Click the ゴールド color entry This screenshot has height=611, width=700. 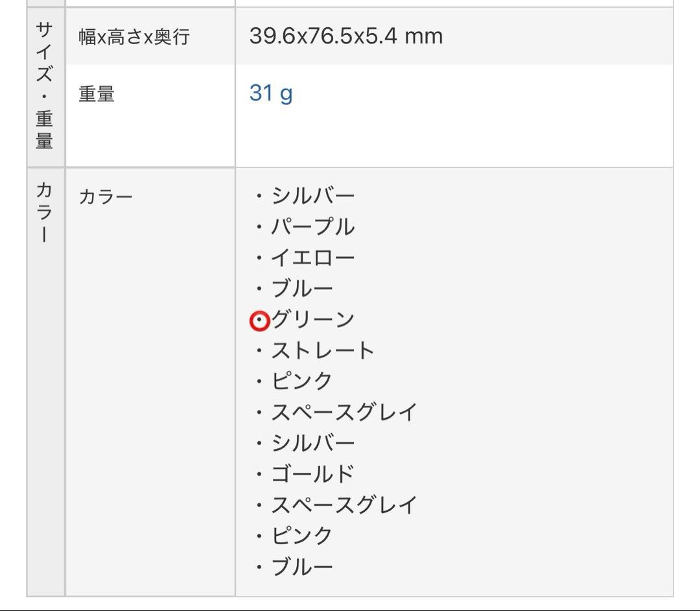312,474
